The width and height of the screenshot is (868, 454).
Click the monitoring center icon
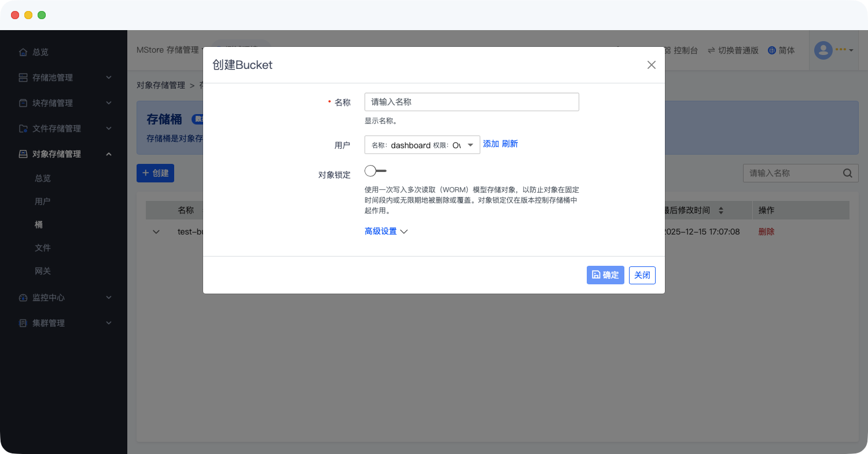pyautogui.click(x=23, y=298)
